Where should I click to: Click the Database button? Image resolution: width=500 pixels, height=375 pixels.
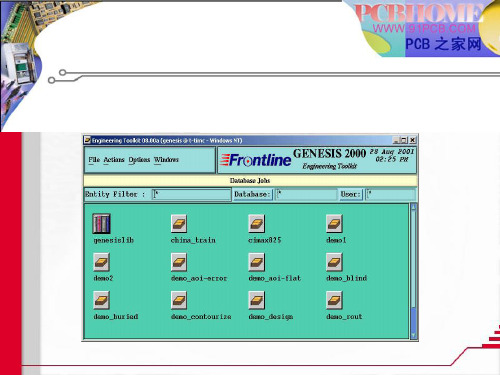click(253, 194)
